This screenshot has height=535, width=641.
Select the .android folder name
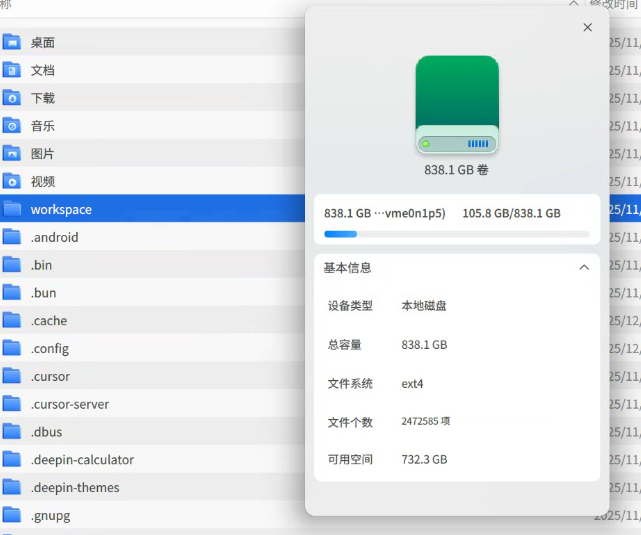click(x=54, y=237)
